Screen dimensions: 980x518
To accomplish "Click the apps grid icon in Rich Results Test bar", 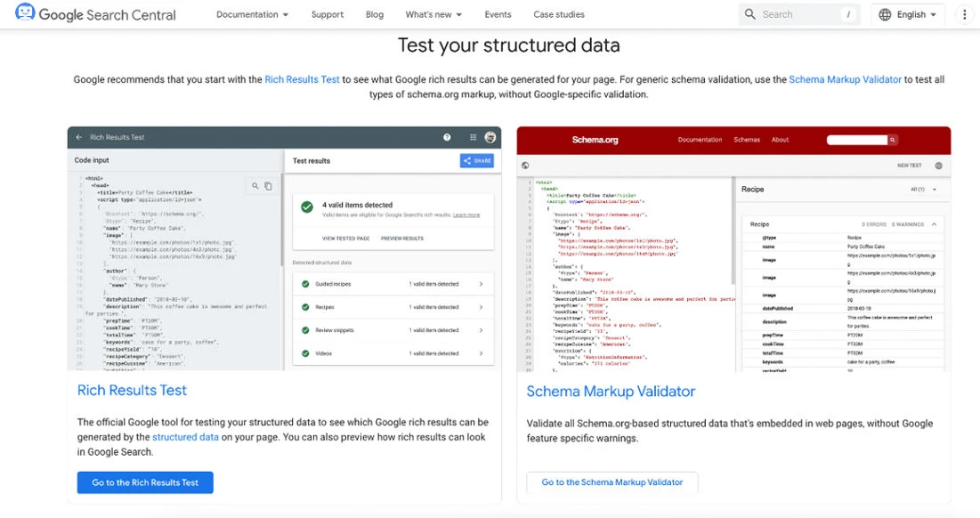I will point(474,137).
